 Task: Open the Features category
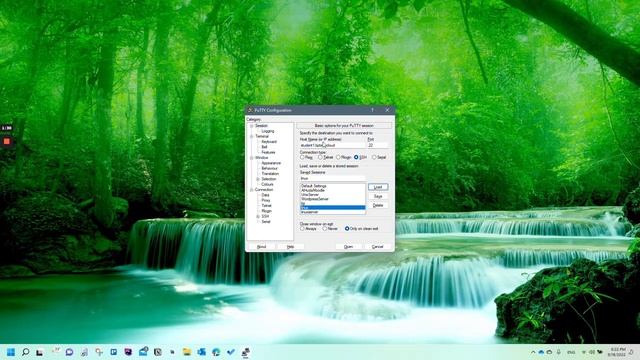pos(268,152)
